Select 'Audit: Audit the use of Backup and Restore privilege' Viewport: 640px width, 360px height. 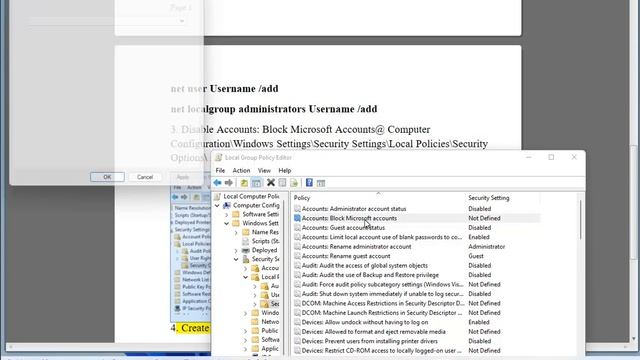[370, 275]
